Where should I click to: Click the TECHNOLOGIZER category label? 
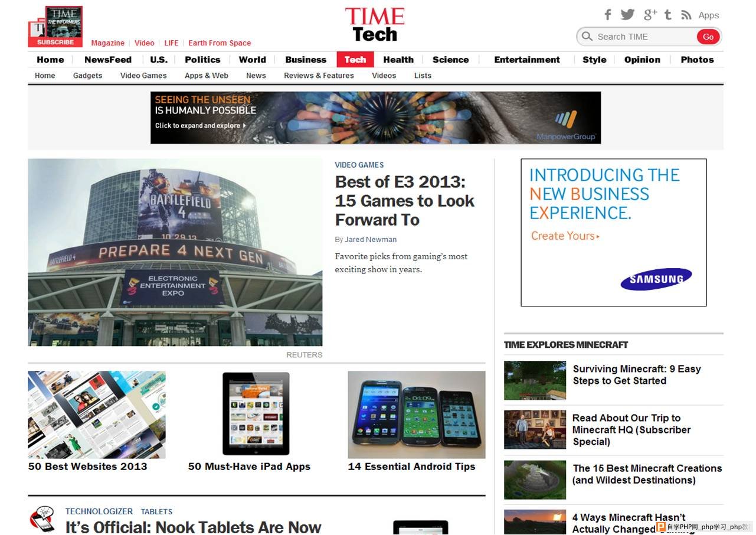pyautogui.click(x=99, y=511)
